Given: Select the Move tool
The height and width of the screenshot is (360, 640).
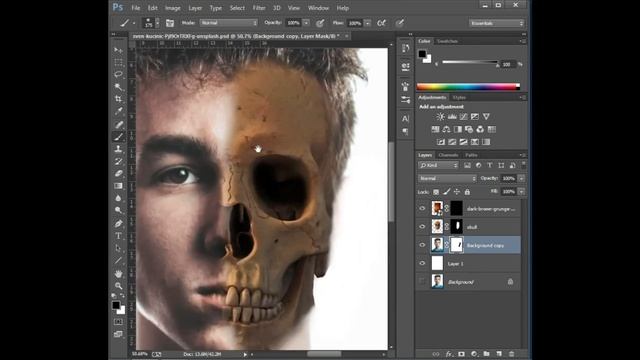Looking at the screenshot, I should (x=118, y=50).
